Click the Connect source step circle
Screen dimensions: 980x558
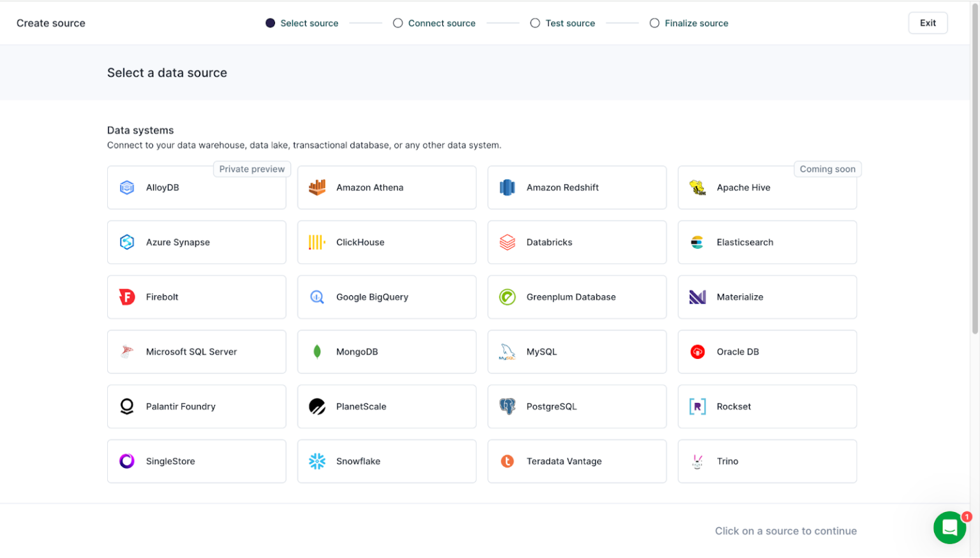[x=398, y=23]
